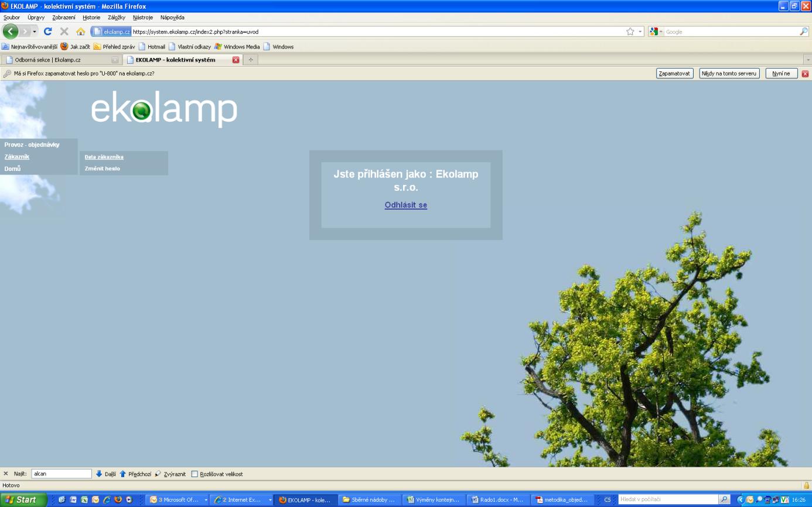Open the Vlastní odkazy bookmark

(x=190, y=46)
